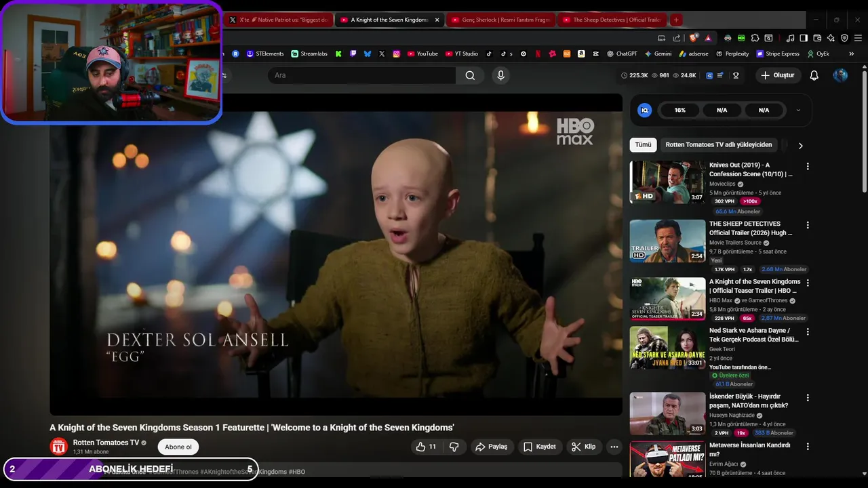Click the Abone ol subscribe button
Screen dimensions: 868x488
178,447
